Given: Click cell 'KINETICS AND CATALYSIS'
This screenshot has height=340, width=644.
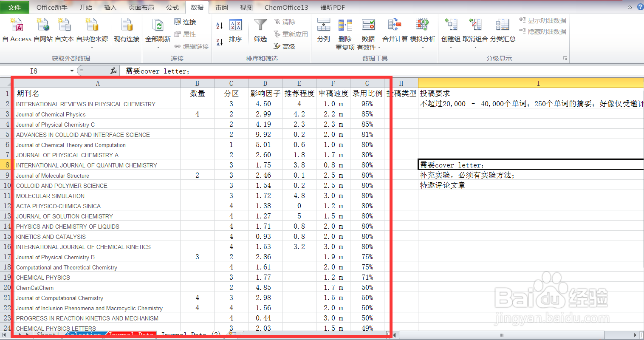Looking at the screenshot, I should 97,237.
